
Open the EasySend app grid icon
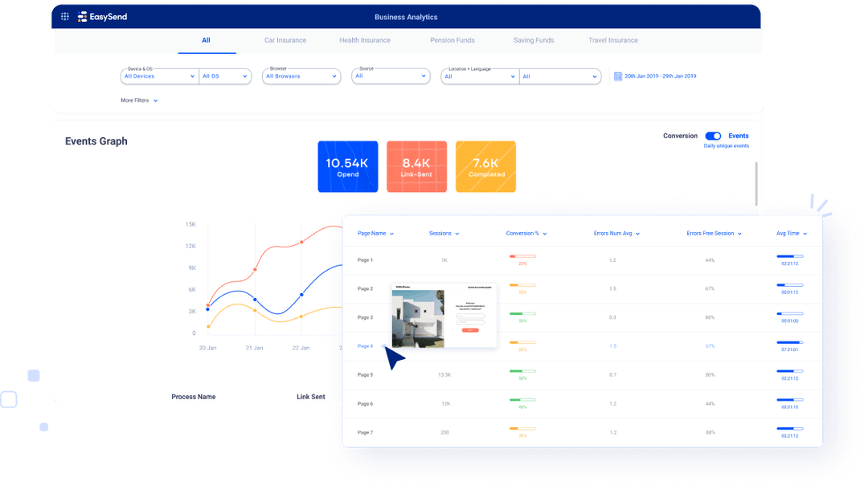65,16
